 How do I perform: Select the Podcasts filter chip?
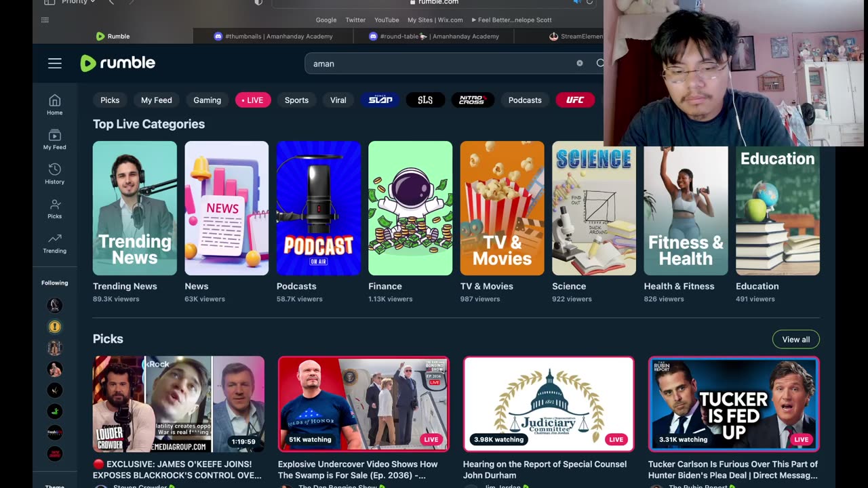[525, 100]
